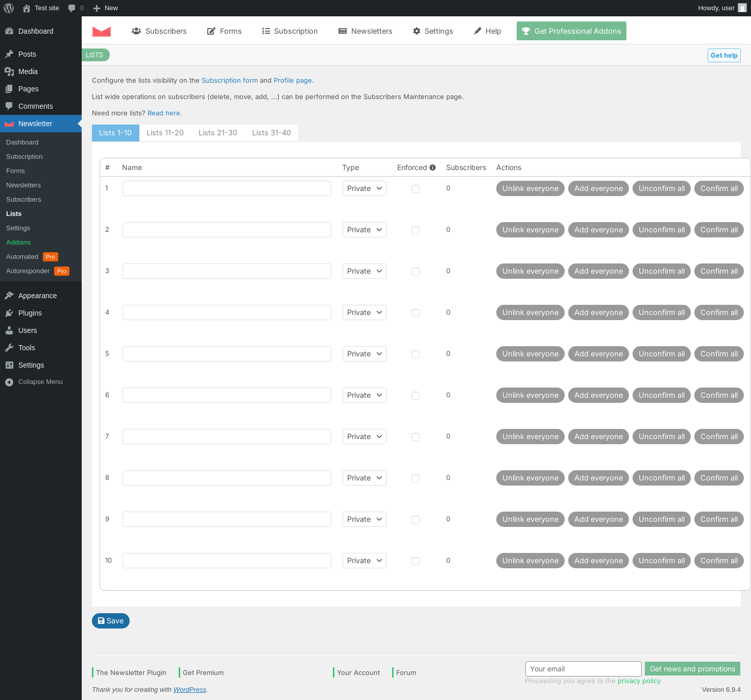Open the Newsletters menu in top navigation
Image resolution: width=751 pixels, height=700 pixels.
click(366, 31)
